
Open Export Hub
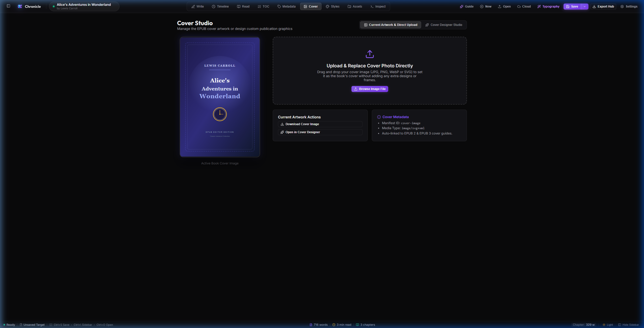pyautogui.click(x=603, y=7)
